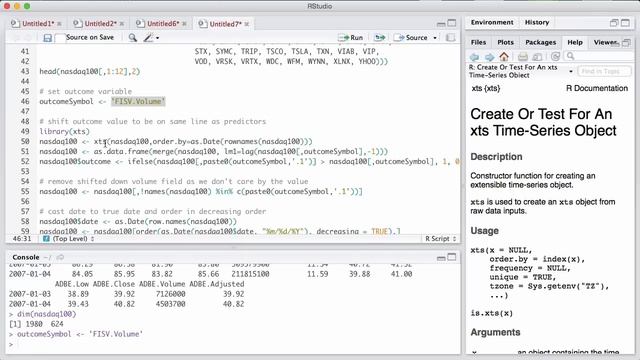
Task: Click the macOS green zoom window button
Action: click(x=27, y=6)
